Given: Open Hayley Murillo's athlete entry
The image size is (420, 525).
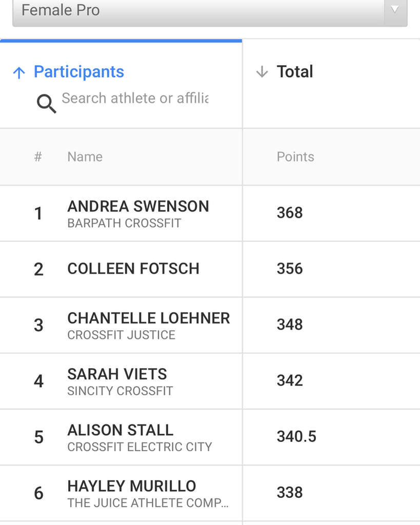Looking at the screenshot, I should (132, 486).
